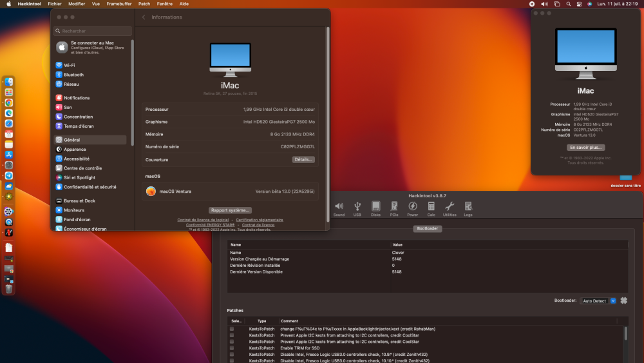Open the Certification réglementaire link
644x363 pixels.
point(259,220)
